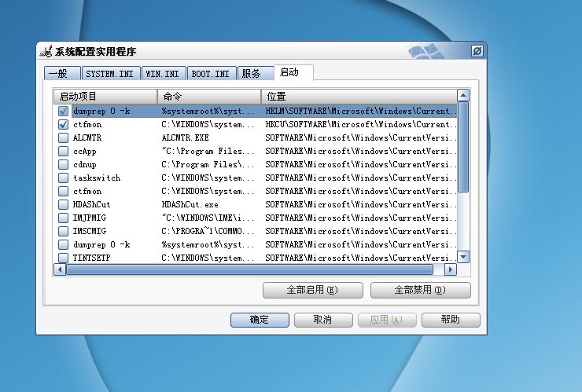Cancel with the 取消 button
This screenshot has height=392, width=582.
click(x=323, y=320)
